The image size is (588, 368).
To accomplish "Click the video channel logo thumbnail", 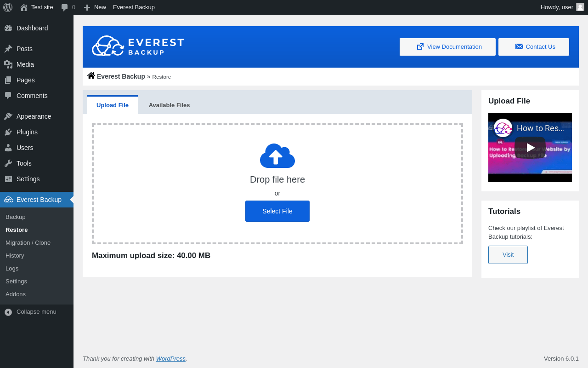I will [x=503, y=128].
